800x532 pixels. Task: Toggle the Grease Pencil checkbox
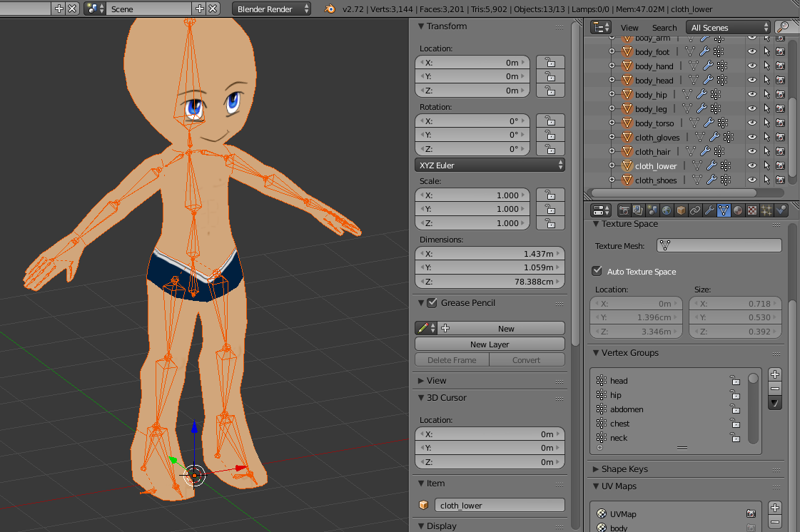(x=432, y=302)
